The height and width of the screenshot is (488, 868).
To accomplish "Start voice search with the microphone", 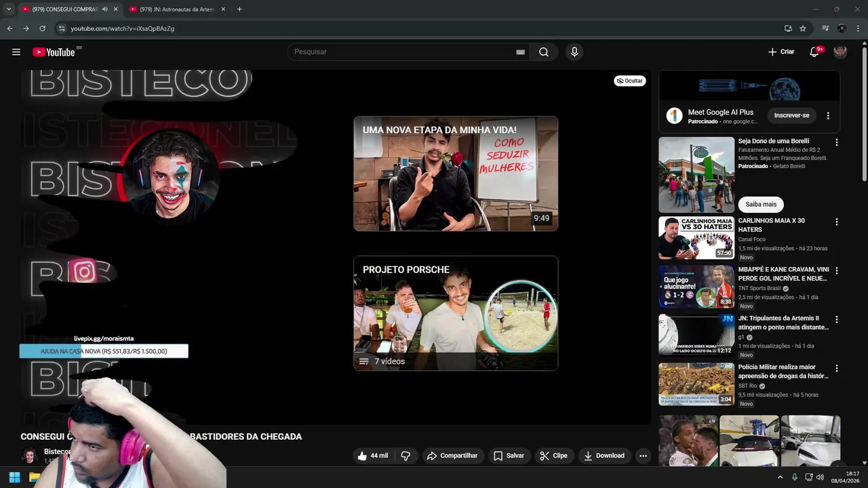I will 574,52.
